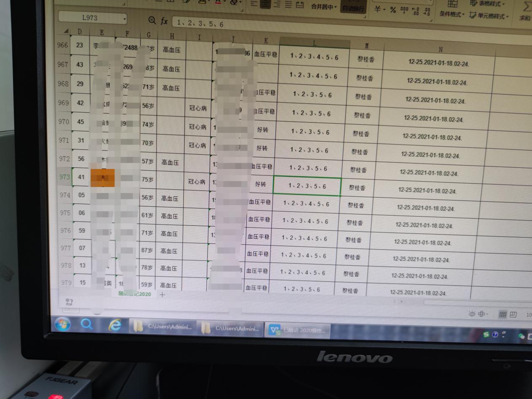Click the WPS spreadsheet taskbar button
This screenshot has height=399, width=532.
point(298,330)
